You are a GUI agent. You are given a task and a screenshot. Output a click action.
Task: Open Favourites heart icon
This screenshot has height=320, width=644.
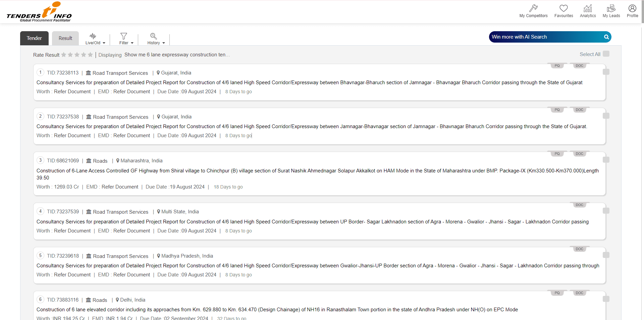click(x=563, y=8)
